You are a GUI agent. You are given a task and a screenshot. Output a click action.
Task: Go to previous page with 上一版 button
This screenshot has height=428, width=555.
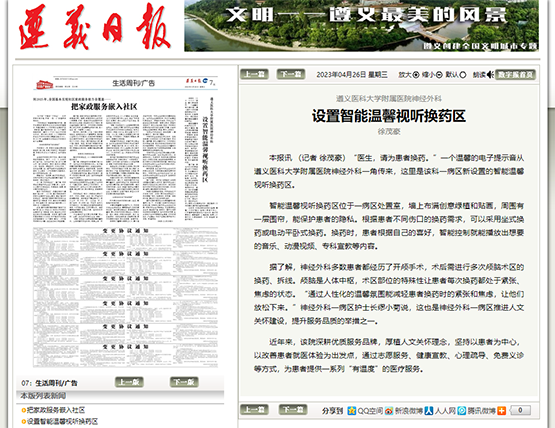pyautogui.click(x=129, y=382)
